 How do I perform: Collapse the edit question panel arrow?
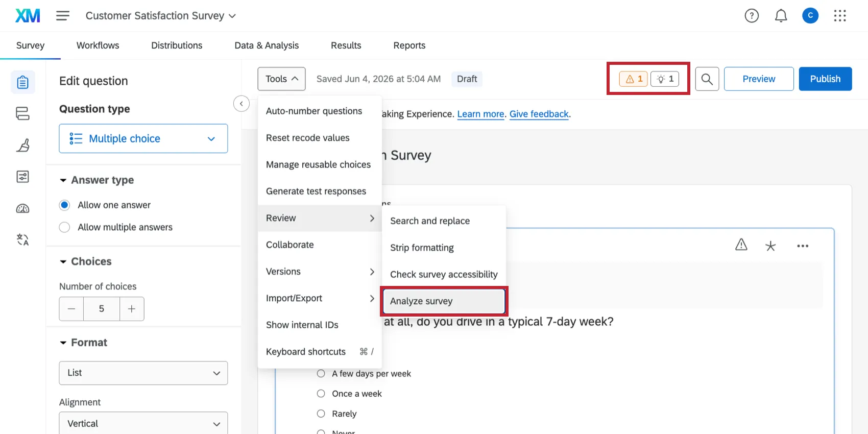(242, 104)
